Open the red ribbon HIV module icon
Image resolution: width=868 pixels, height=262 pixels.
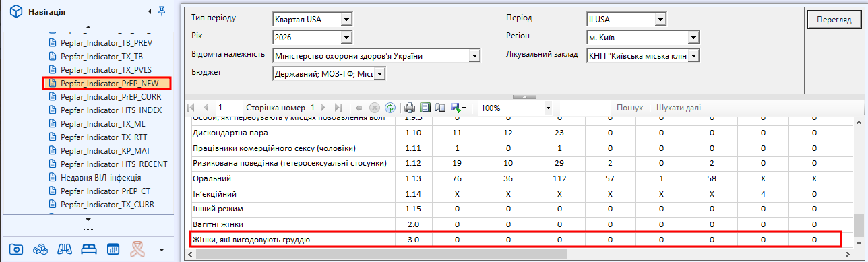tap(137, 249)
